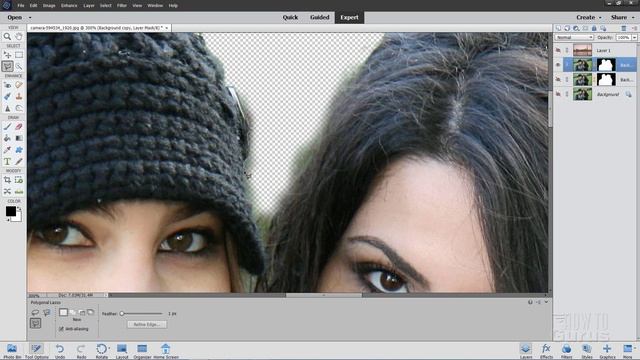Open the Opacity slider dropdown arrow
The width and height of the screenshot is (640, 360).
634,37
